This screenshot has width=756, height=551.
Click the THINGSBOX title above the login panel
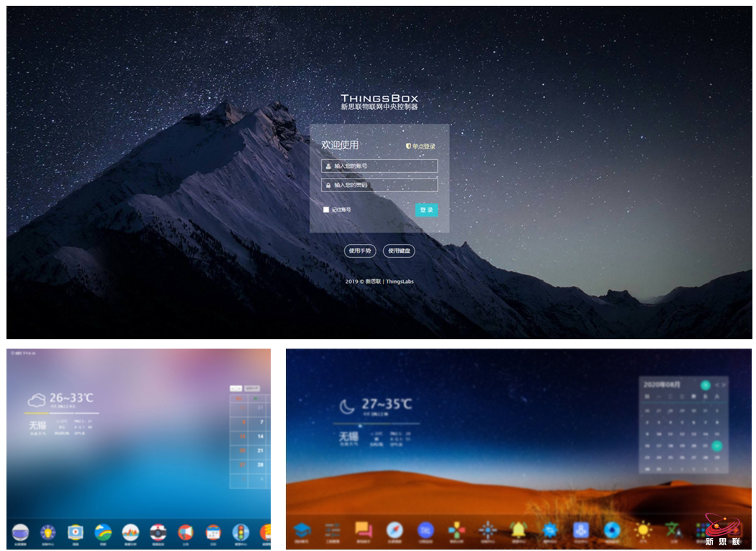tap(379, 98)
